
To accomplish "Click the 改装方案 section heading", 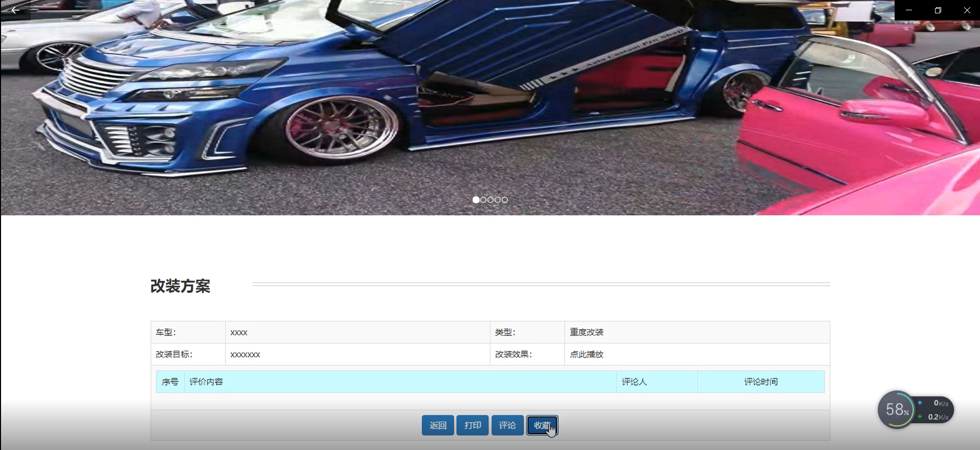I will click(x=180, y=286).
